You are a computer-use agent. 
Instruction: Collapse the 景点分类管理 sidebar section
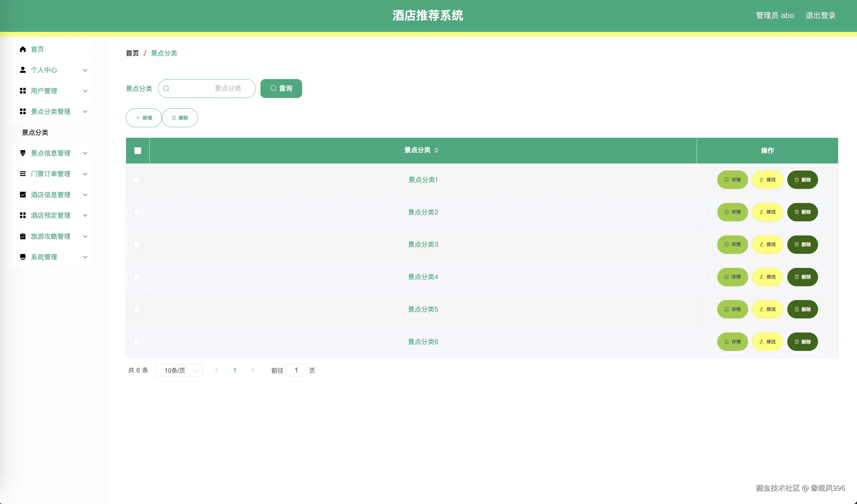coord(85,112)
